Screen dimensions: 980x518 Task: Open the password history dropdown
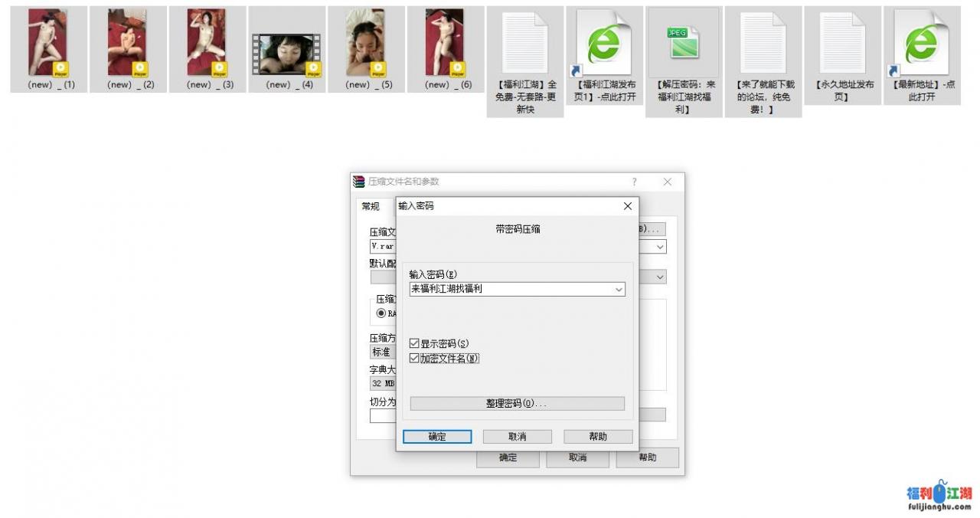click(619, 289)
